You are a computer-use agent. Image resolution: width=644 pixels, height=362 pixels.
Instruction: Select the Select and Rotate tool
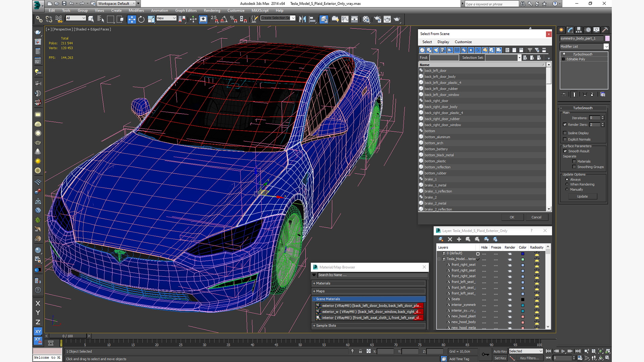point(141,19)
